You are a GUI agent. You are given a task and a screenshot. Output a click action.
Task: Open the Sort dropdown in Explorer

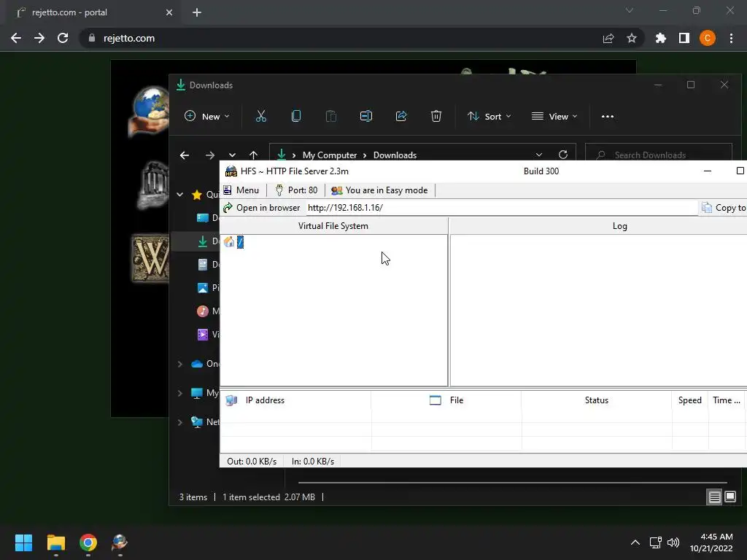489,116
